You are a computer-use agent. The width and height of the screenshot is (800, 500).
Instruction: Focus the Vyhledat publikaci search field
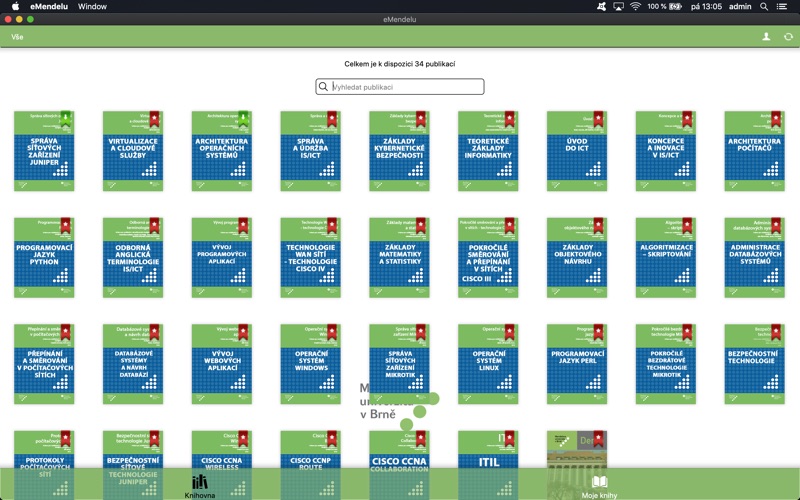pyautogui.click(x=399, y=87)
